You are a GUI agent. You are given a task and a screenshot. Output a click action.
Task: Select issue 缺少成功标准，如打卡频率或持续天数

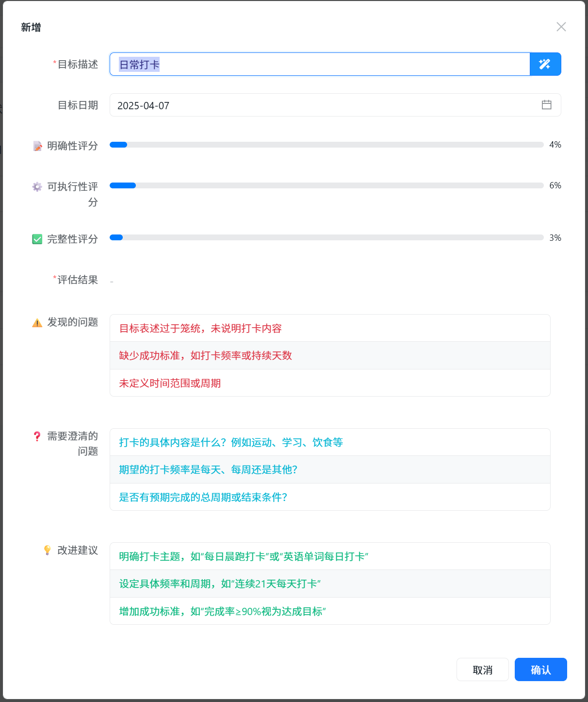click(x=330, y=355)
